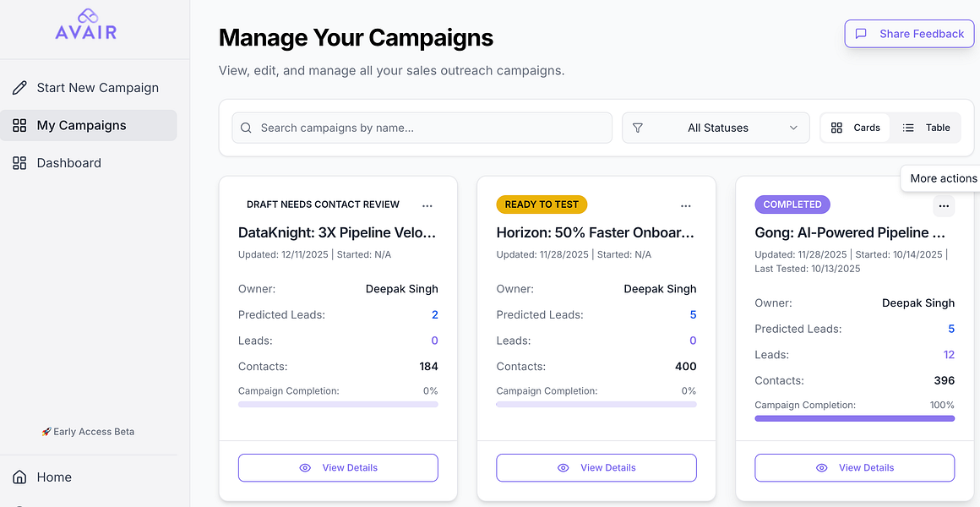Click the speech bubble icon in Share Feedback

click(861, 34)
